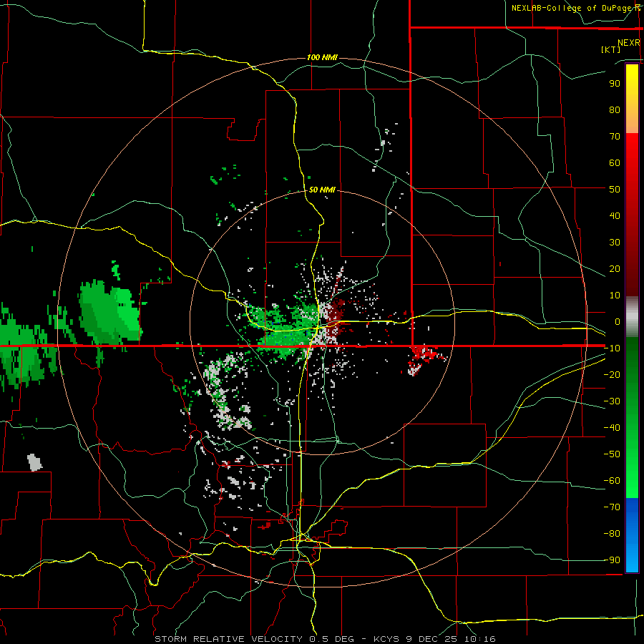Click the 50 NMI range ring label
Screen dimensions: 644x644
coord(322,190)
